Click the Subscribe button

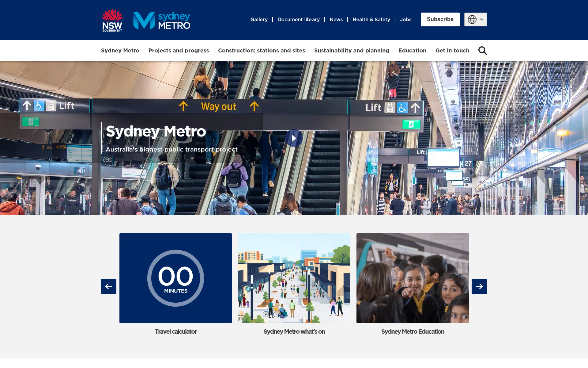tap(440, 19)
